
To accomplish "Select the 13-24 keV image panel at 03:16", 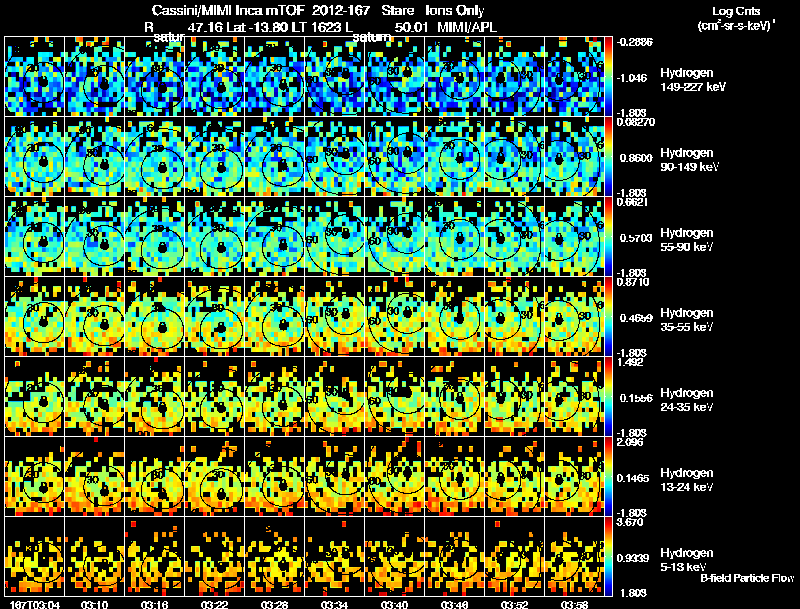I will coord(155,477).
